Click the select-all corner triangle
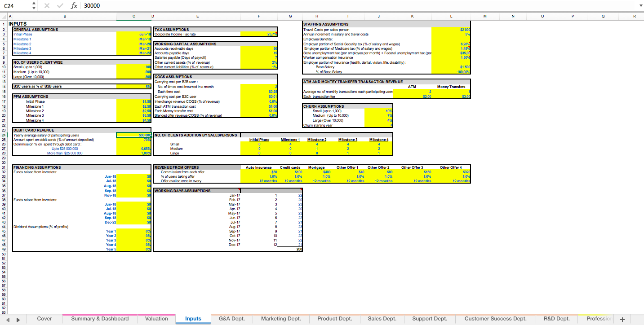 point(4,16)
